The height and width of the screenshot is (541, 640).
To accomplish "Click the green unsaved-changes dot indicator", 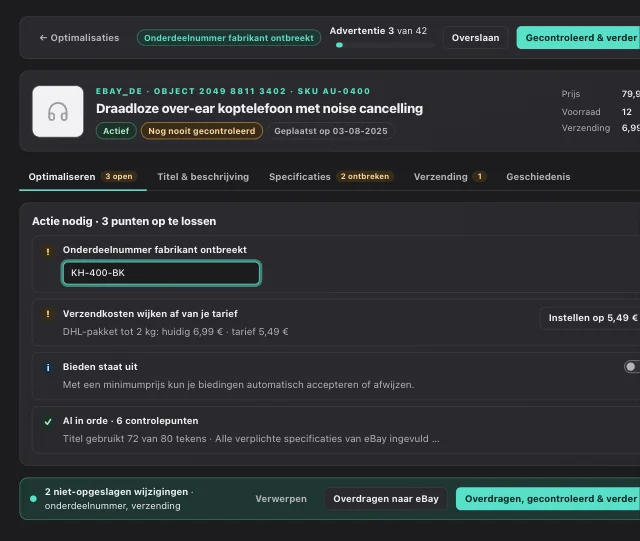I will 33,499.
